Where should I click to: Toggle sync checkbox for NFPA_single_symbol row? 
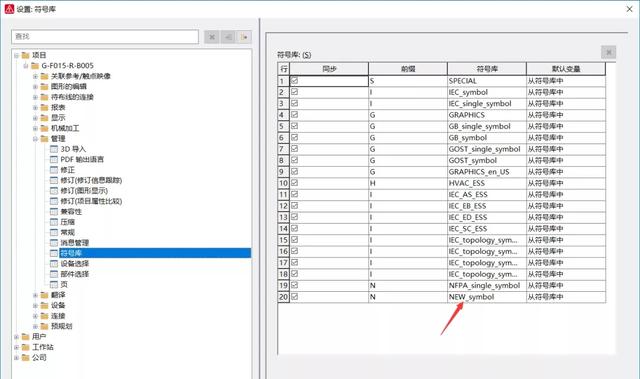click(294, 285)
